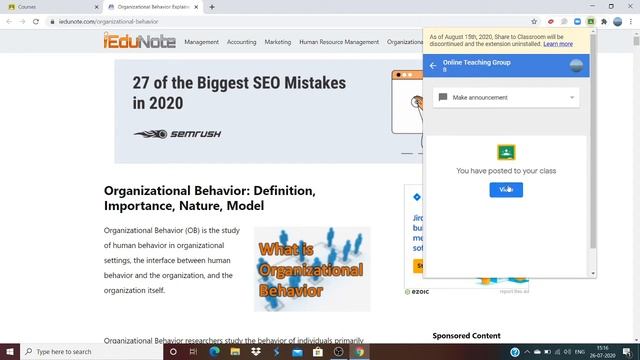Click the help question-mark icon in system tray
The image size is (640, 360).
pos(515,351)
